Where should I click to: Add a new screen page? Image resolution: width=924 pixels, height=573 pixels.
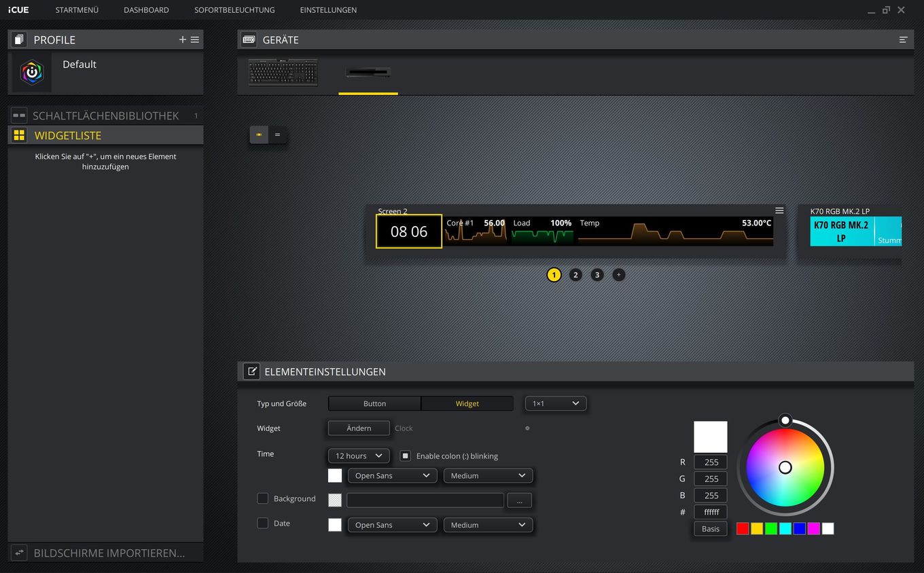point(618,275)
